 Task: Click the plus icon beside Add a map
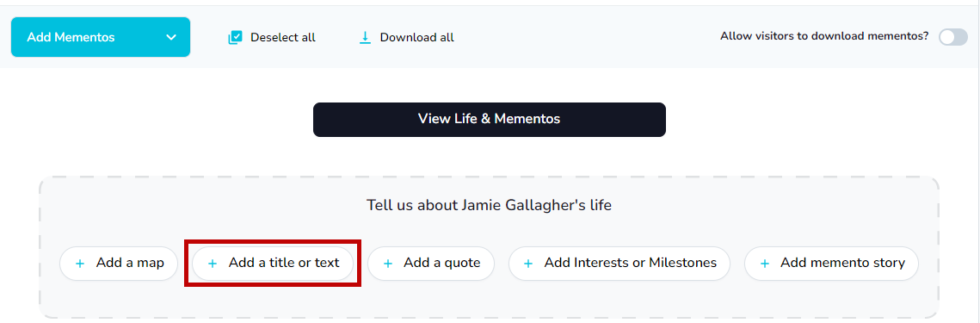(80, 264)
